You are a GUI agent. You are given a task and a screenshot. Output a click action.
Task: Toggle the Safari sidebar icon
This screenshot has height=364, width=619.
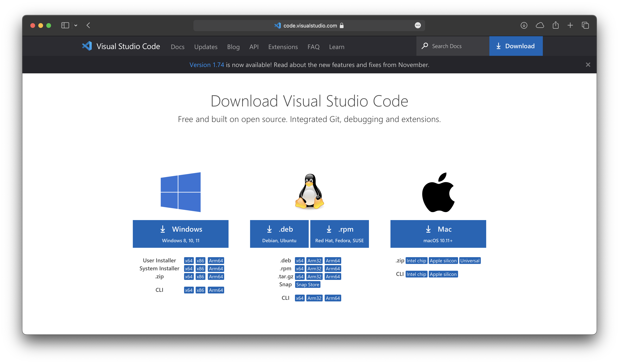coord(65,25)
